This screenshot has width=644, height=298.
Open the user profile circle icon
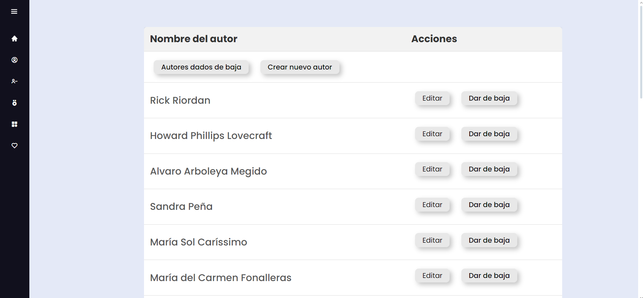(15, 60)
